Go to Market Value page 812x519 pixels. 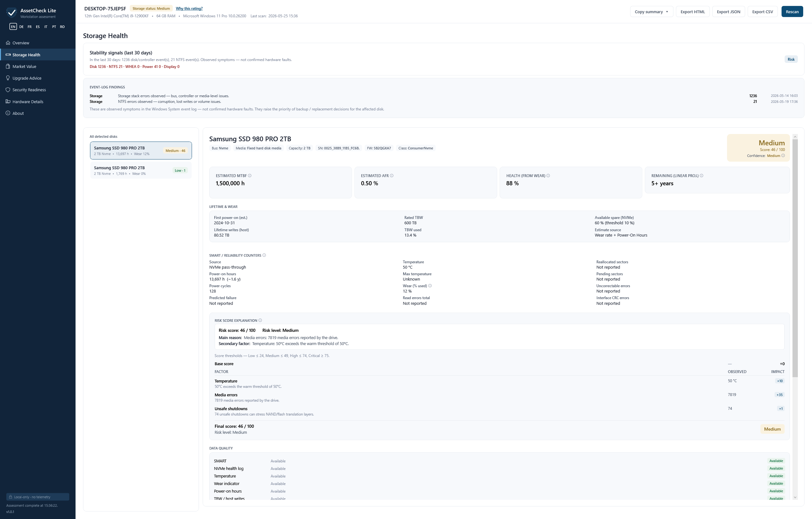point(38,66)
